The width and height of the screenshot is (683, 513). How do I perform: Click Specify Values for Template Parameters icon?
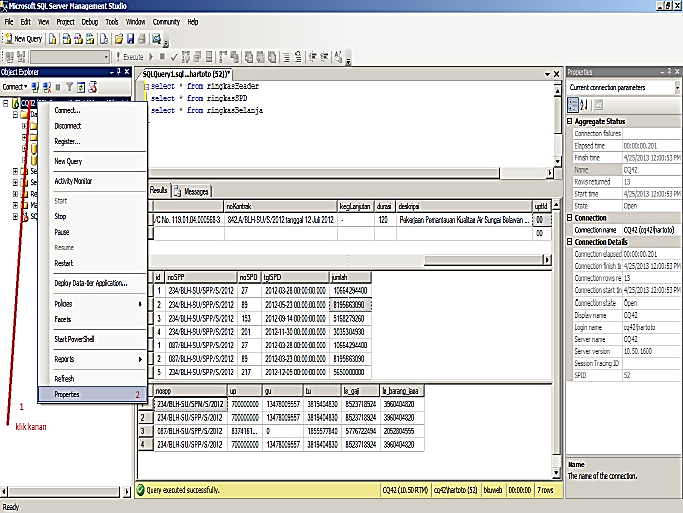tap(338, 57)
